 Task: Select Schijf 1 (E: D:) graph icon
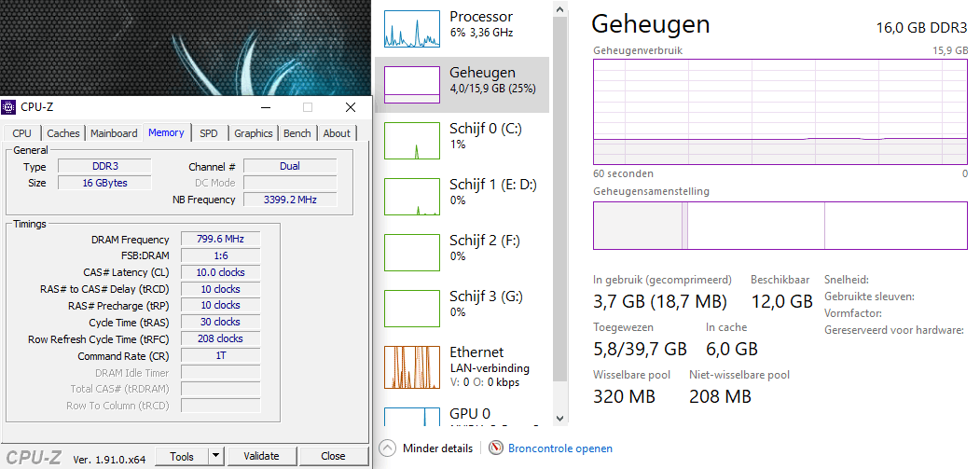pyautogui.click(x=411, y=197)
